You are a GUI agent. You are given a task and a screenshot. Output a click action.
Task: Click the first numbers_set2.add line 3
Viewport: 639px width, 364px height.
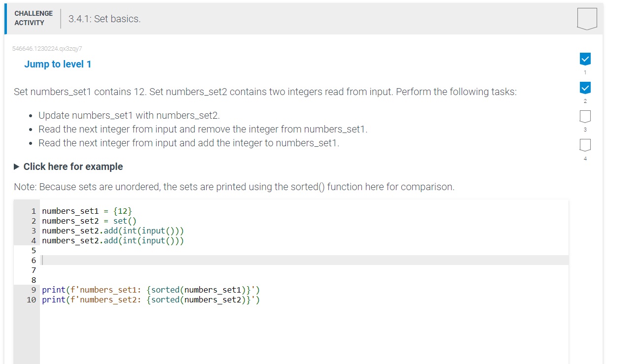click(113, 231)
